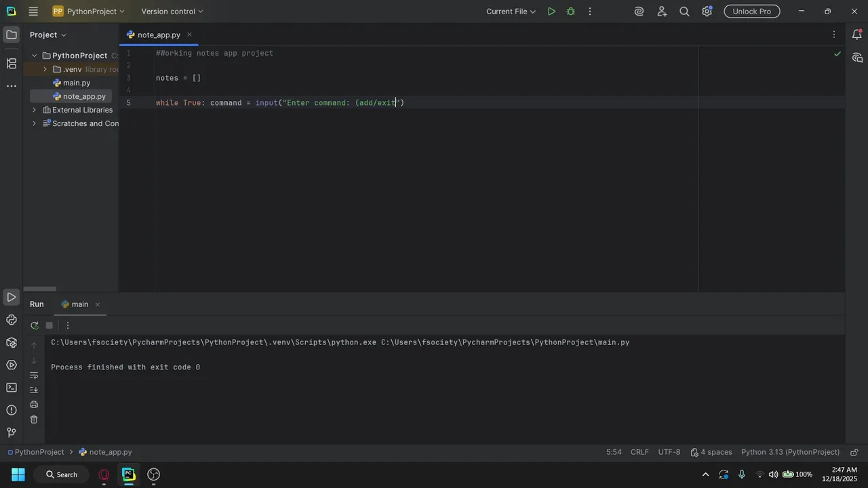Open Terminal tool window
Image resolution: width=868 pixels, height=488 pixels.
12,388
